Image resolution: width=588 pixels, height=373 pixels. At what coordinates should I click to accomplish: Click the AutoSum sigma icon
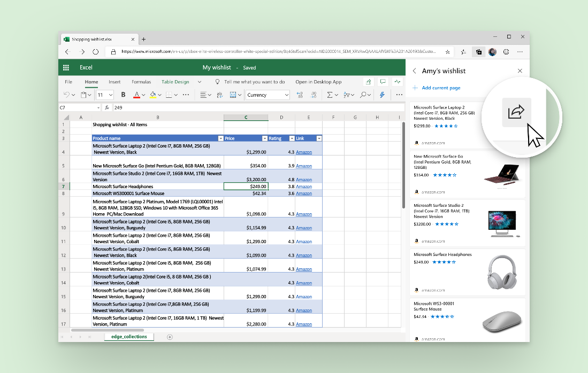330,95
